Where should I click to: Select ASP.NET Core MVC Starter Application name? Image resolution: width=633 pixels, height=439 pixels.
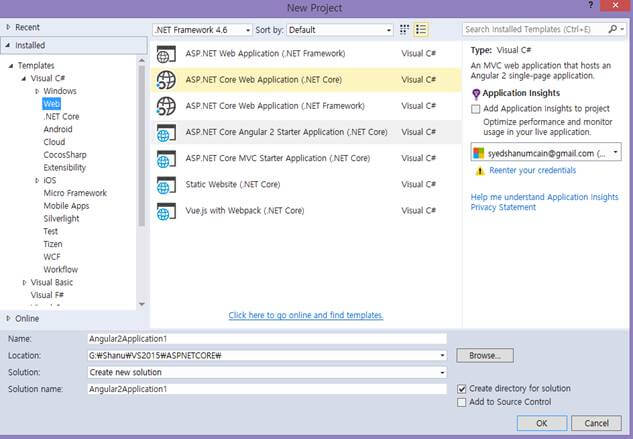pyautogui.click(x=278, y=158)
